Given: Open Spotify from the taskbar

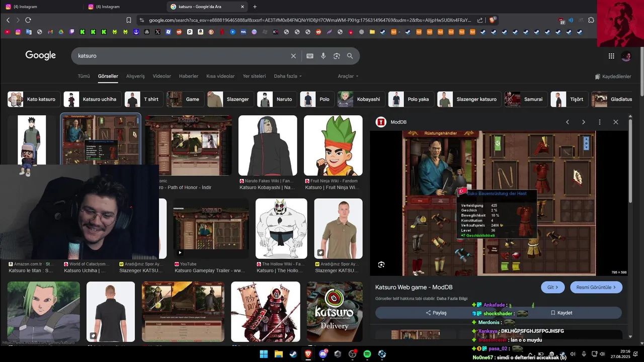Looking at the screenshot, I should coord(367,354).
